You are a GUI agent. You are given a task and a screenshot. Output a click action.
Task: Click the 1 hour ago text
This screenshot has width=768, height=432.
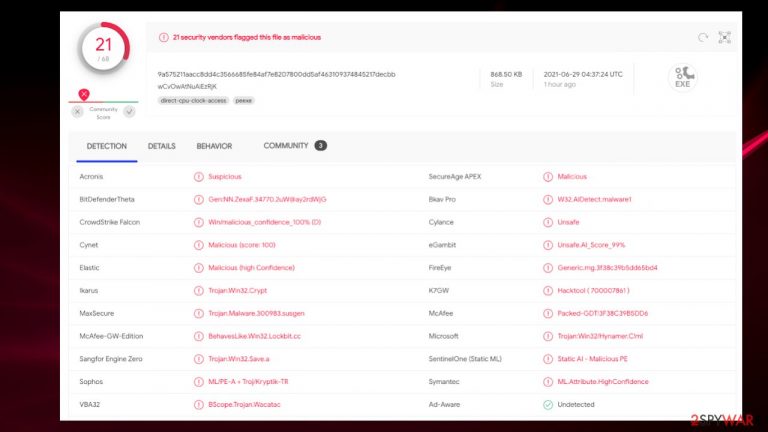pos(559,85)
